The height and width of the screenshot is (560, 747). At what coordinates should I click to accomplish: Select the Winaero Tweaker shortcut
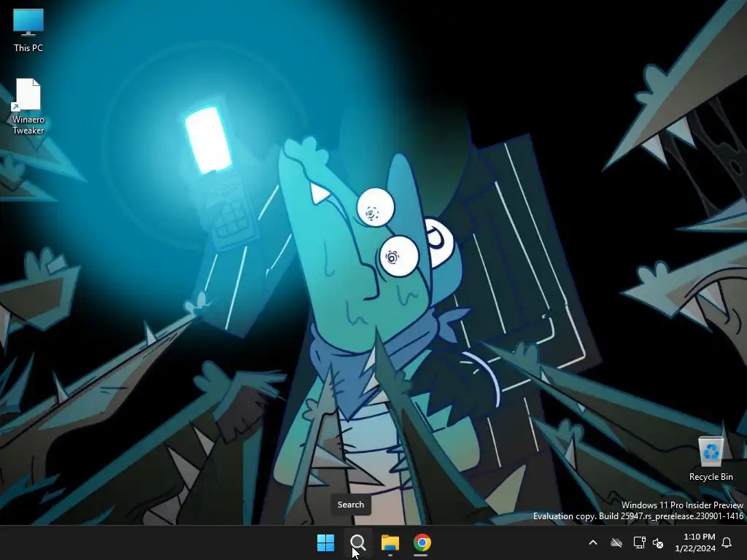tap(28, 106)
